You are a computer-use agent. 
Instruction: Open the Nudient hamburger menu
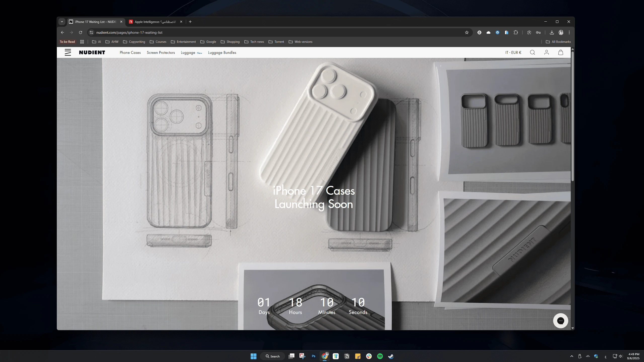68,53
